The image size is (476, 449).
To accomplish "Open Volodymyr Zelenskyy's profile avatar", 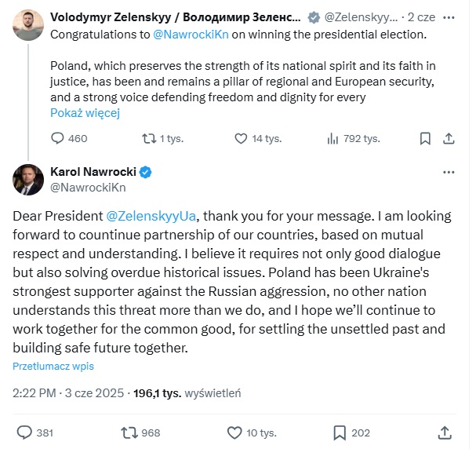I will [28, 25].
